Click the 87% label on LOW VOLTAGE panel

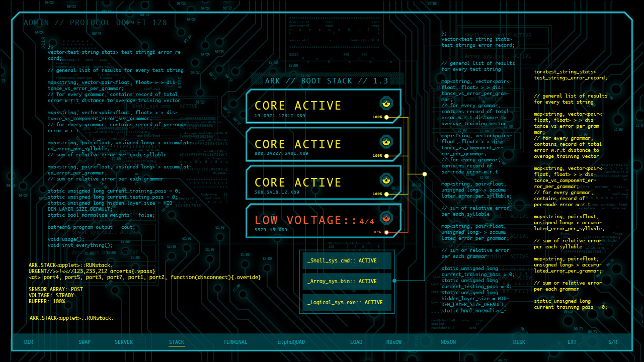point(378,232)
